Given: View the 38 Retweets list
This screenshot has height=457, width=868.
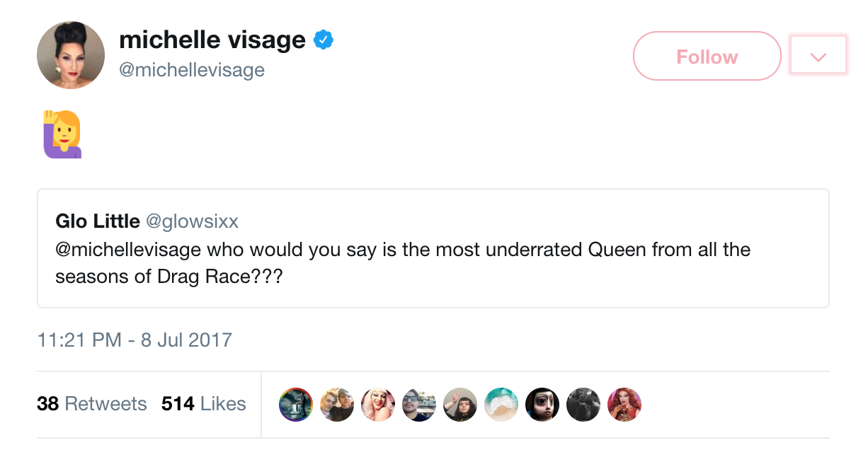Looking at the screenshot, I should coord(92,404).
